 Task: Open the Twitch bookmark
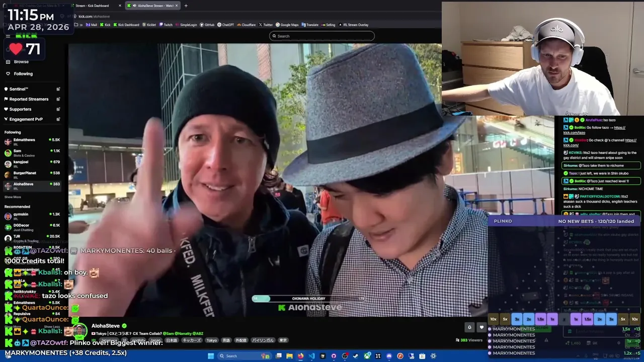(x=166, y=25)
